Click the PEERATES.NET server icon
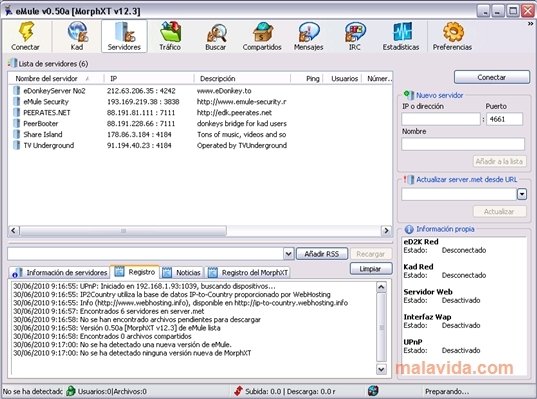 (16, 112)
